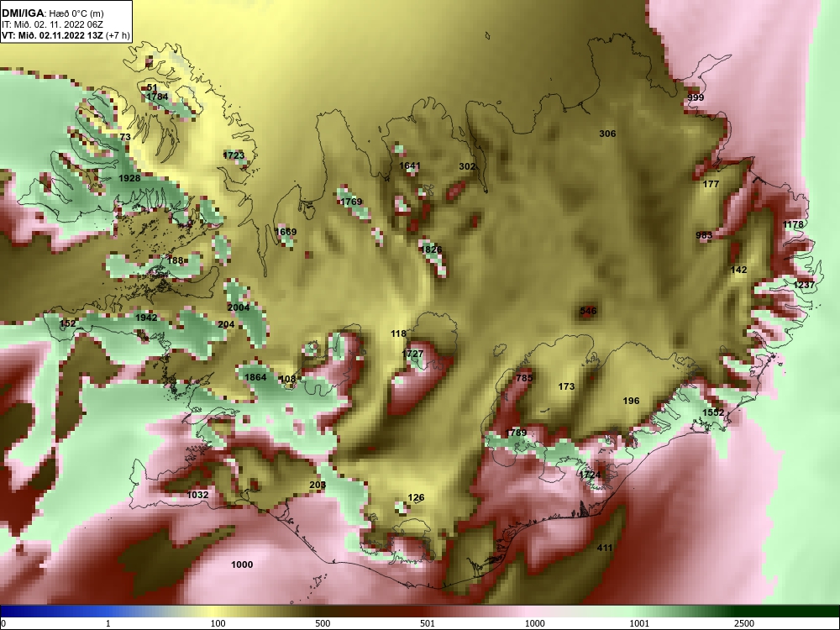This screenshot has width=840, height=630.
Task: Select the map value 306
Action: [607, 134]
